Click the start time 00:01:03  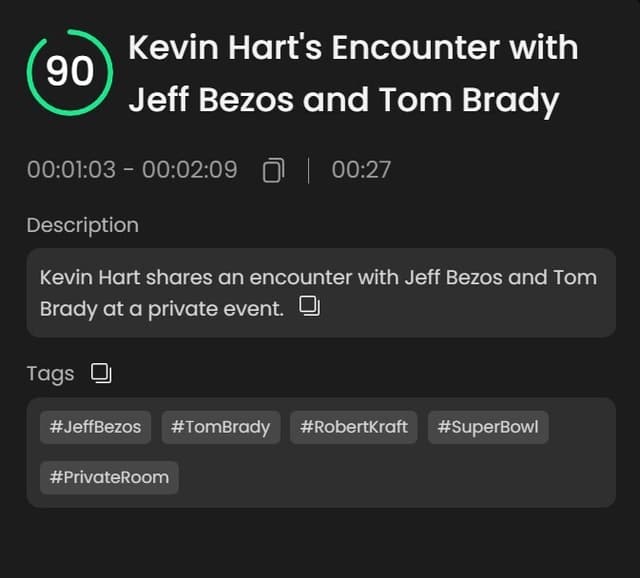click(x=71, y=170)
